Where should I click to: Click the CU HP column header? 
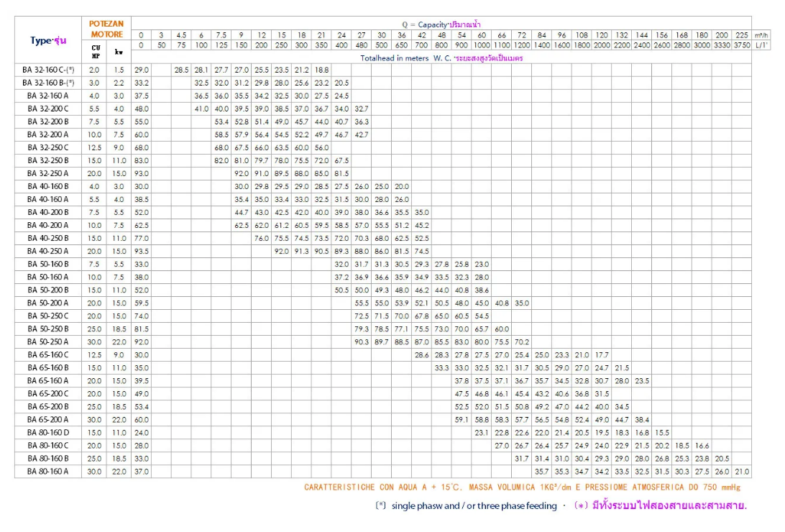(95, 52)
